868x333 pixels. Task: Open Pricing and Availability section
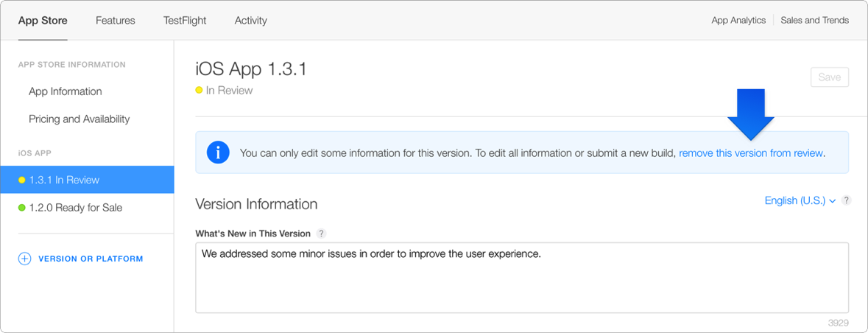pyautogui.click(x=80, y=119)
